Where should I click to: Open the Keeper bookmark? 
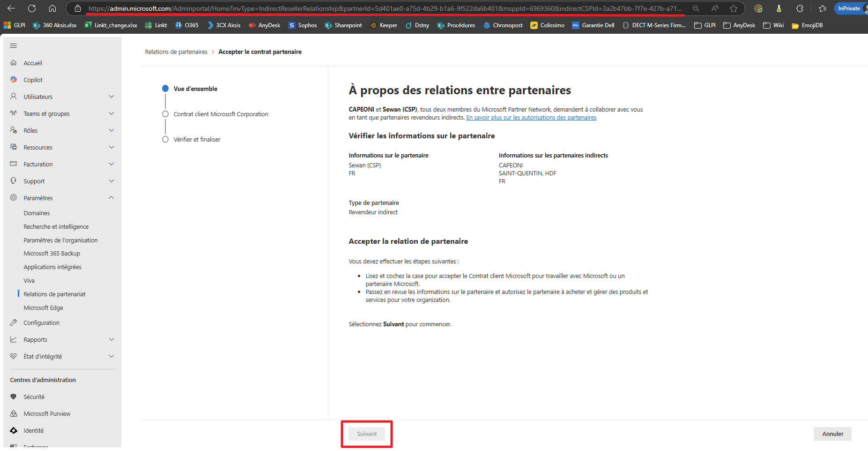pyautogui.click(x=384, y=25)
